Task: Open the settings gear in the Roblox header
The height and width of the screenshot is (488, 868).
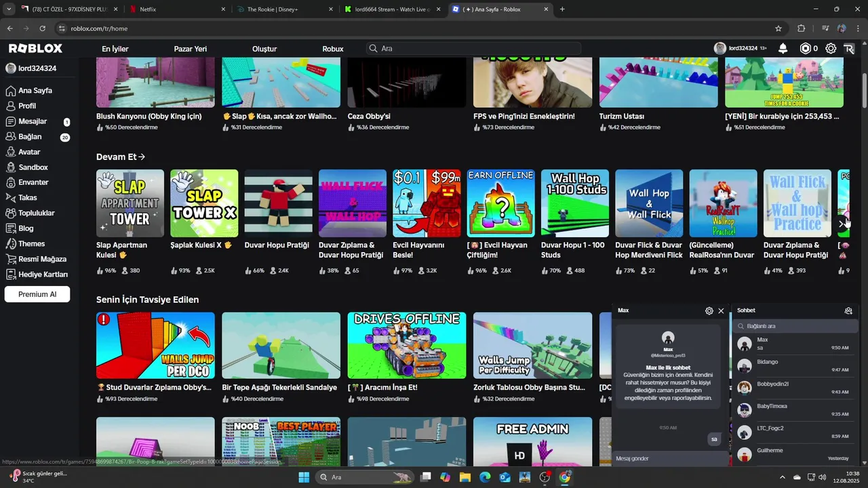Action: [831, 49]
